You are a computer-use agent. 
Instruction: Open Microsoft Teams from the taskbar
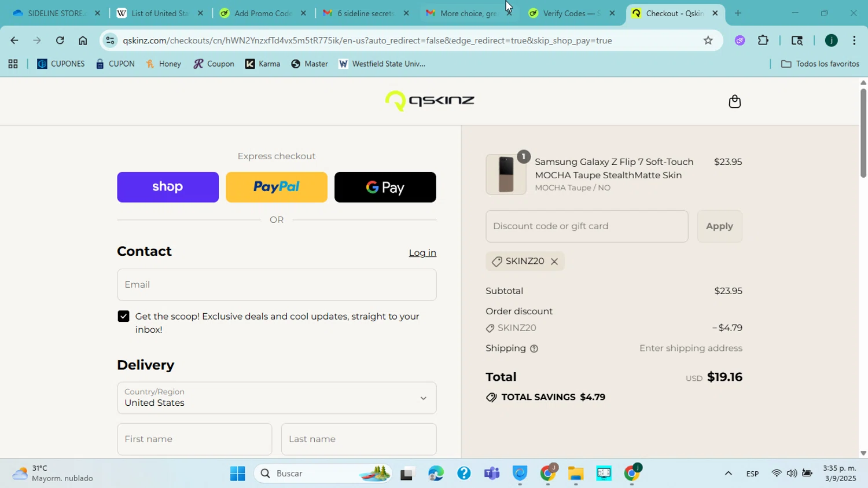point(492,474)
